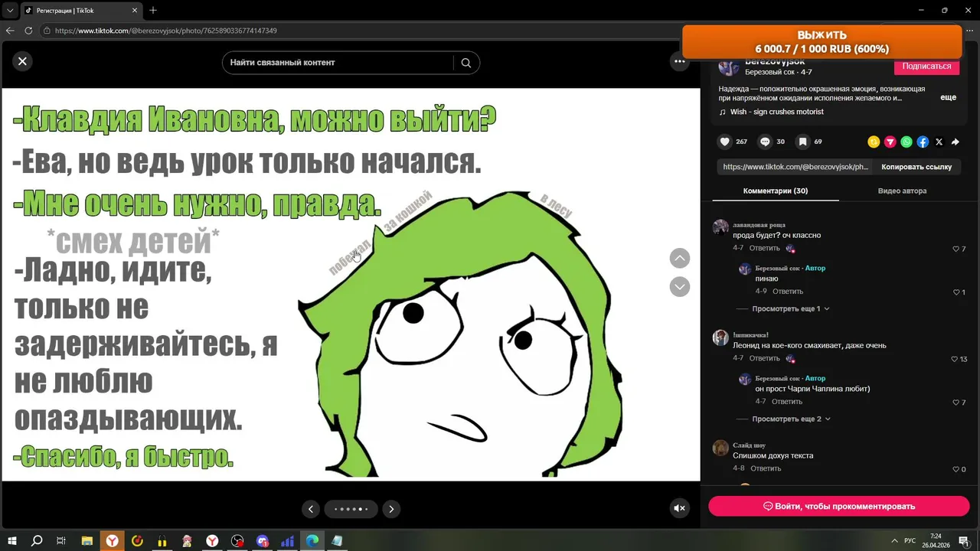
Task: Repost with the yellow arrows icon
Action: pyautogui.click(x=874, y=142)
